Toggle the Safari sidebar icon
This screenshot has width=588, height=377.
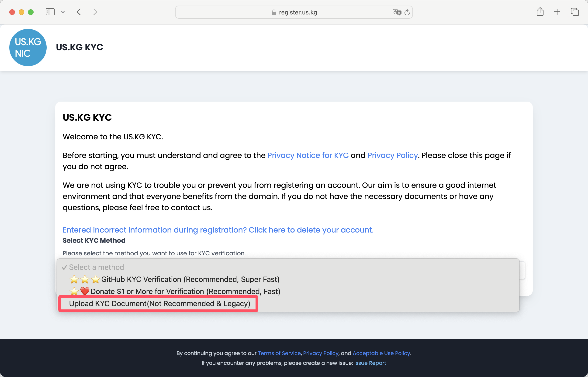point(50,12)
